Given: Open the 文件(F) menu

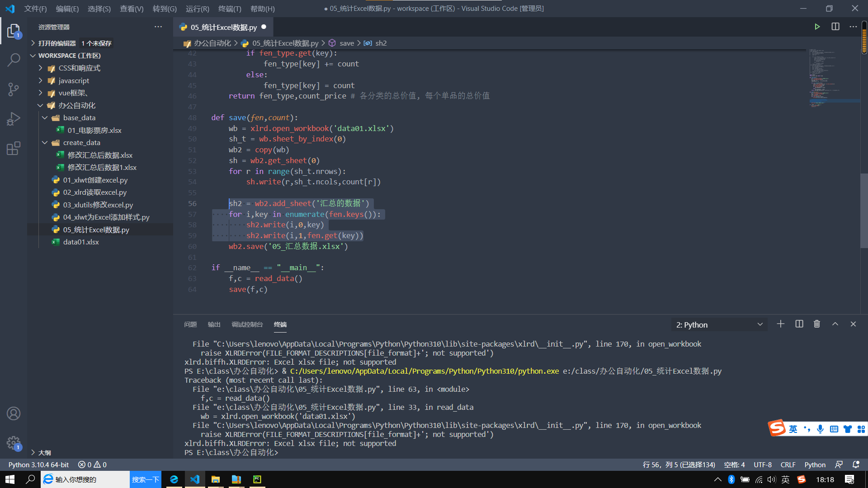Looking at the screenshot, I should 35,9.
